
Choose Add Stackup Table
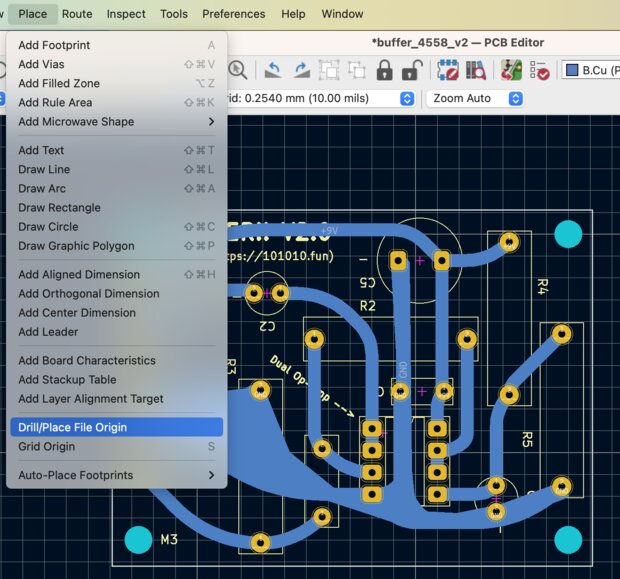click(x=117, y=379)
